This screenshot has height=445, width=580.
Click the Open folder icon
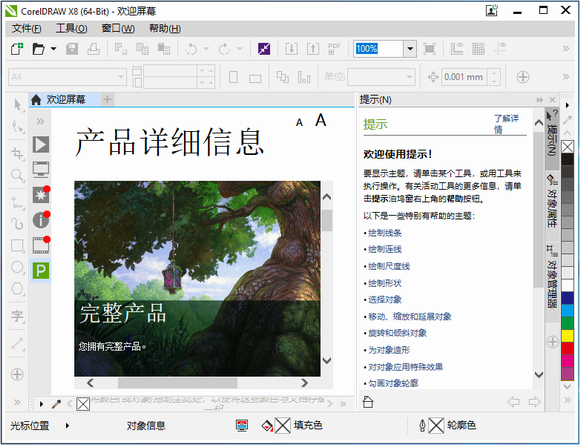(38, 49)
